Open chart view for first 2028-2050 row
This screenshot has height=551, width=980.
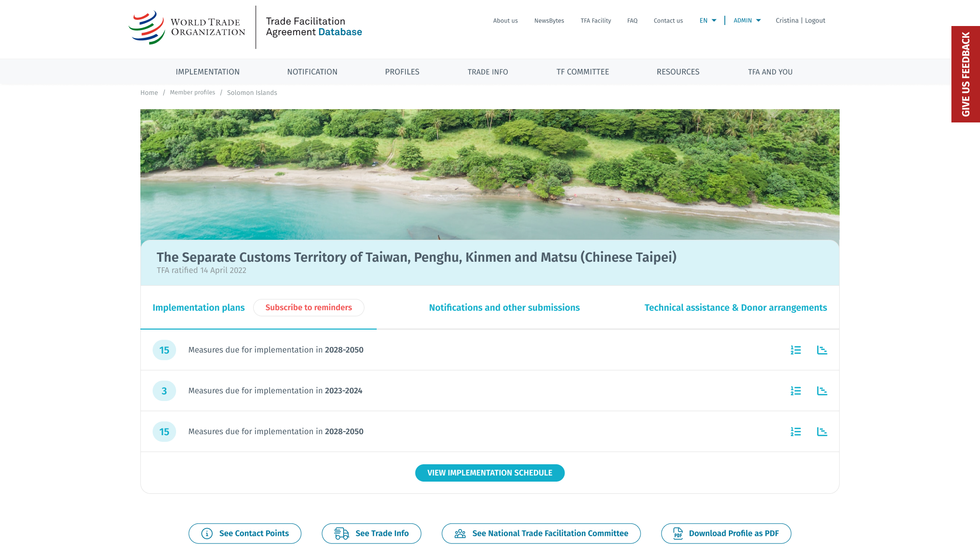pos(822,350)
